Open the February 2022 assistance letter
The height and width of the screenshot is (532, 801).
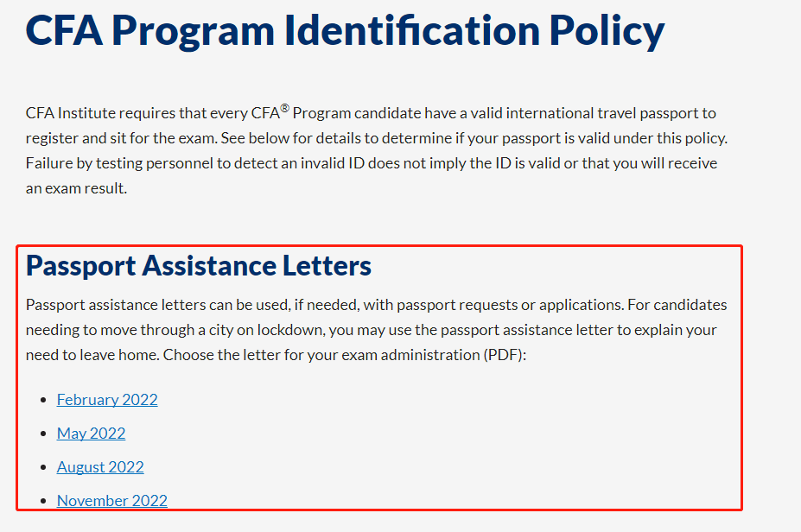click(107, 400)
